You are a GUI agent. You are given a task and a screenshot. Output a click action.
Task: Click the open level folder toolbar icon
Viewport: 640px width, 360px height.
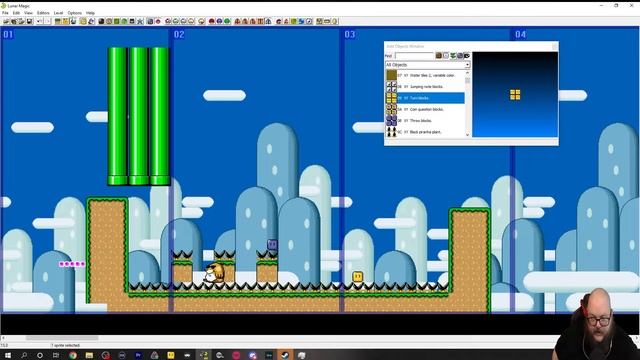[5, 21]
